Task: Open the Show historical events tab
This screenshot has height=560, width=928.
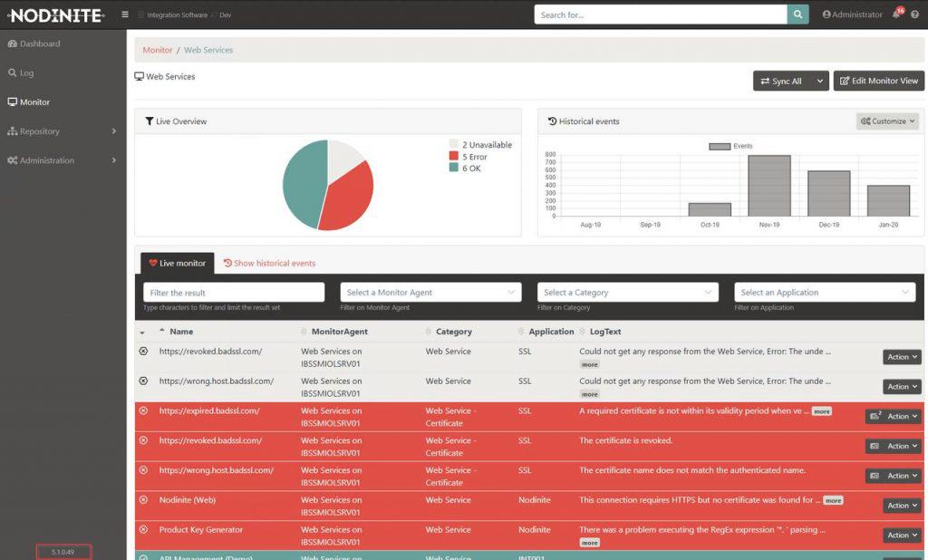Action: (x=269, y=263)
